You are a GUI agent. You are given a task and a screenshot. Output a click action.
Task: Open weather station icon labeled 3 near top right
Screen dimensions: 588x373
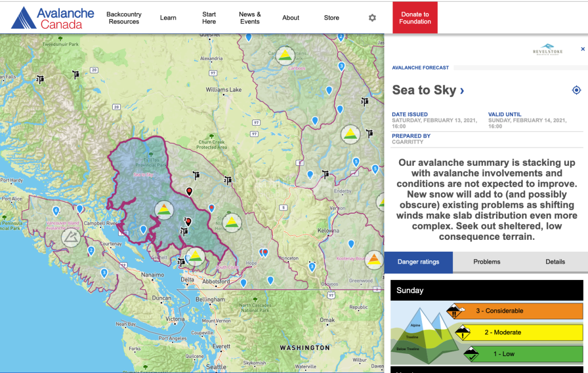click(x=364, y=102)
